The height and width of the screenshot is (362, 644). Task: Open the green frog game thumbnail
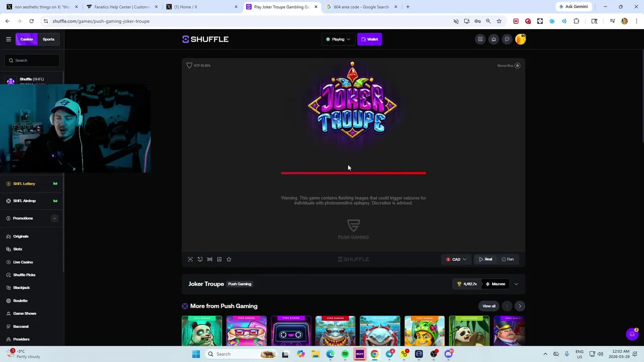click(425, 331)
